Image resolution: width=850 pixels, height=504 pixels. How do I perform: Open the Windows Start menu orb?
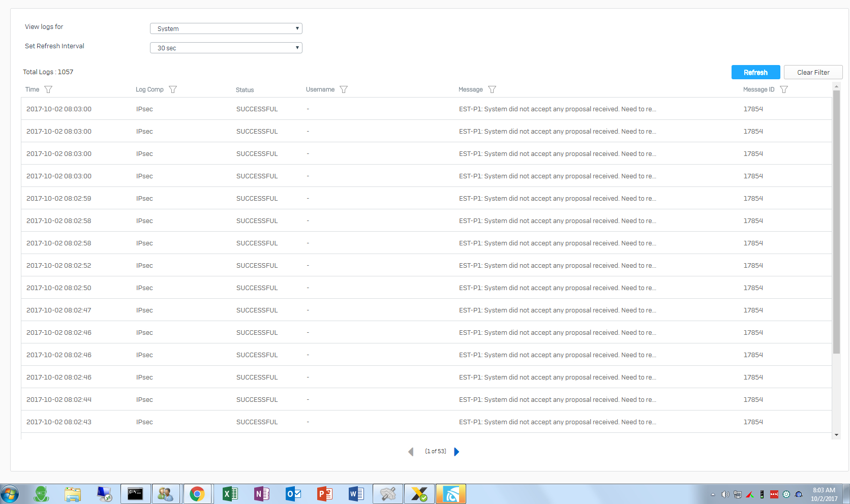(x=9, y=494)
